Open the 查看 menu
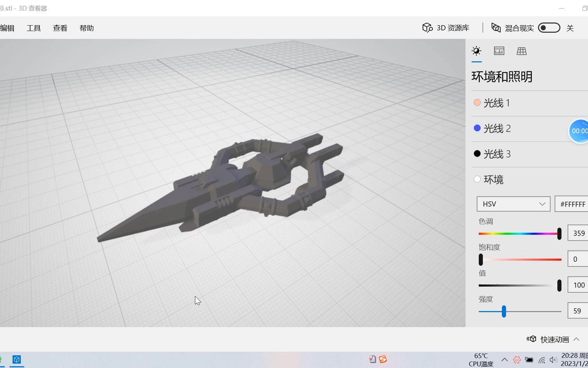This screenshot has height=368, width=588. point(60,28)
